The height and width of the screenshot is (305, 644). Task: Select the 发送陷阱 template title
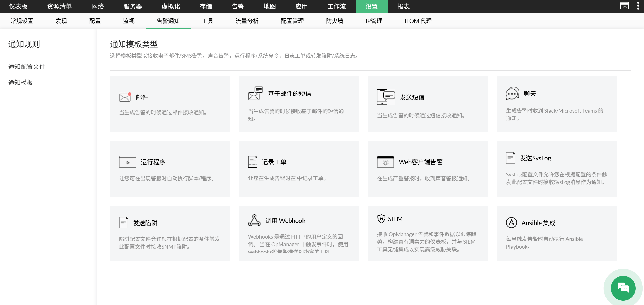coord(145,223)
